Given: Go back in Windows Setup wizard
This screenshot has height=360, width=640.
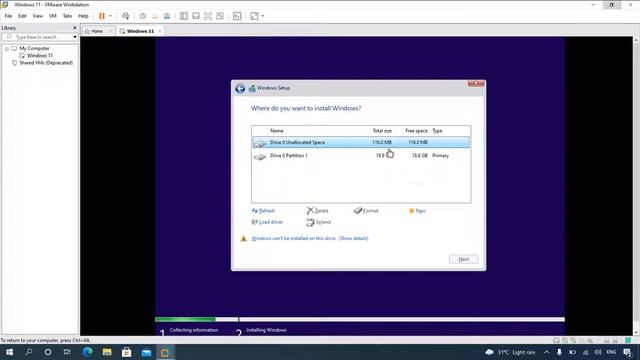Looking at the screenshot, I should pos(240,88).
